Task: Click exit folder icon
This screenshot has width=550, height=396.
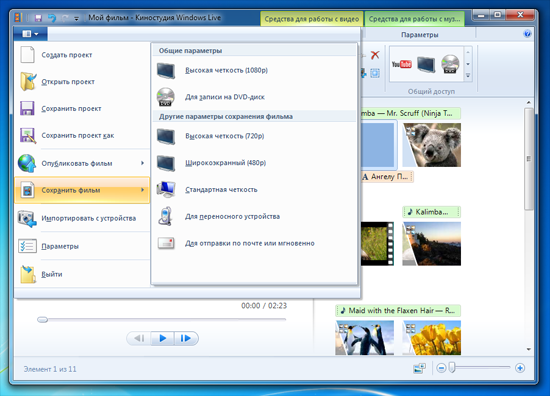Action: tap(28, 274)
